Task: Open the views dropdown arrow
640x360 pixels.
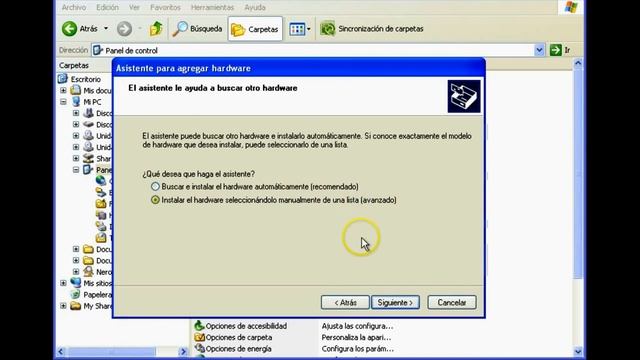Action: click(309, 29)
